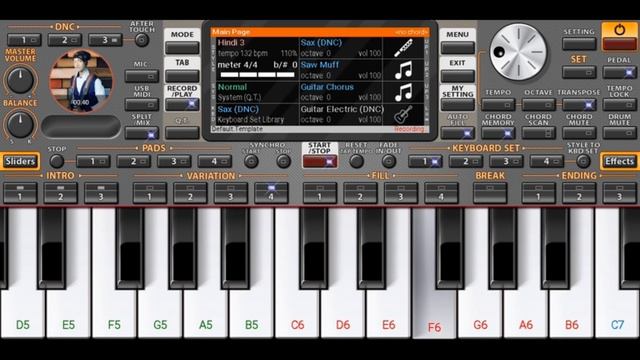This screenshot has width=640, height=360.
Task: Click the Break button
Action: [x=490, y=193]
